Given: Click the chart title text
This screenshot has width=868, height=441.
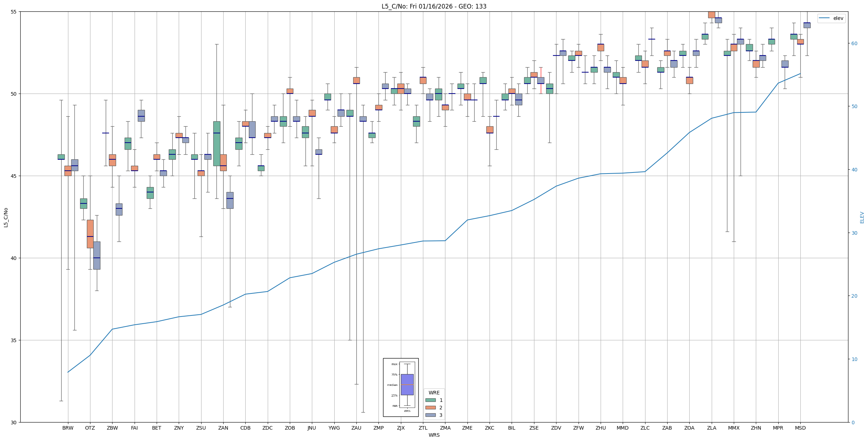Looking at the screenshot, I should pos(434,6).
